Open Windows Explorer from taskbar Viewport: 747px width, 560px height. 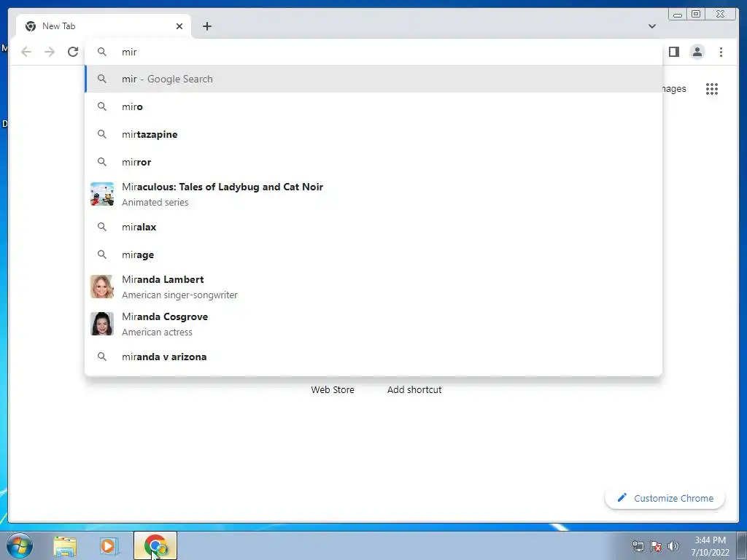[65, 546]
